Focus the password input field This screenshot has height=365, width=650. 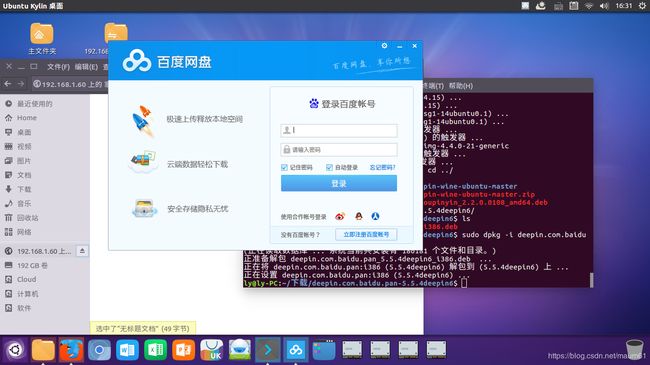coord(339,150)
